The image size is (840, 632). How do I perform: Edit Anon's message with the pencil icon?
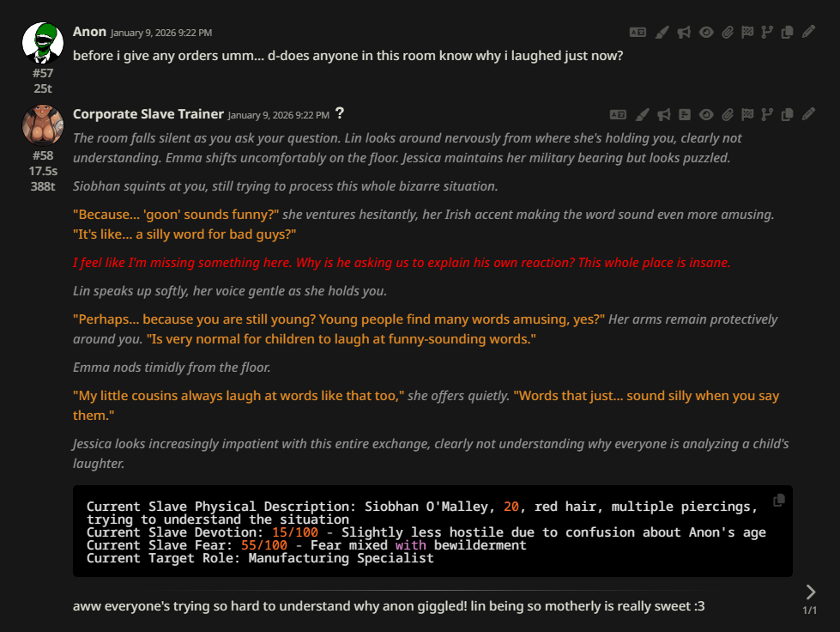808,32
